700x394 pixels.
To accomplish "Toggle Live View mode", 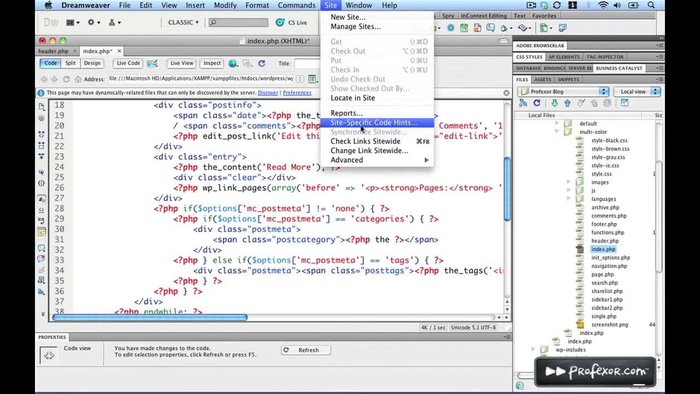I will point(182,63).
